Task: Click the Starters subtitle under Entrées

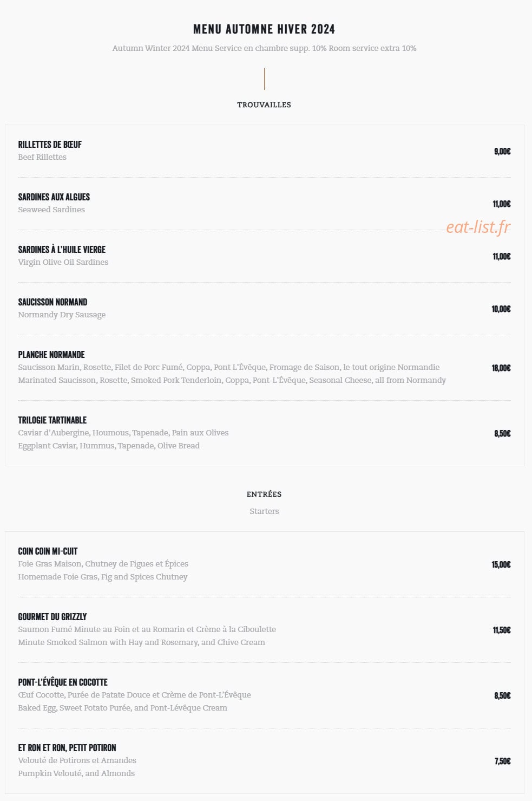Action: coord(264,511)
